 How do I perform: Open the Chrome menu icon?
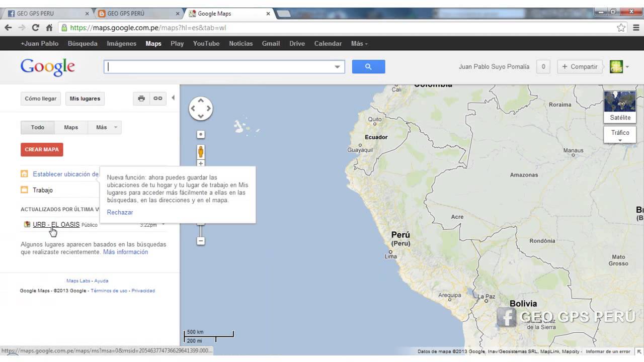(x=636, y=28)
